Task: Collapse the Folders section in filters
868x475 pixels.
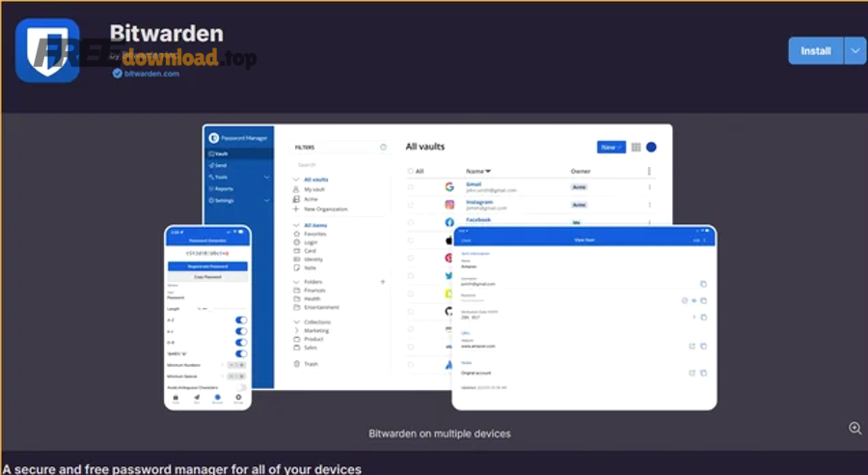Action: 297,282
